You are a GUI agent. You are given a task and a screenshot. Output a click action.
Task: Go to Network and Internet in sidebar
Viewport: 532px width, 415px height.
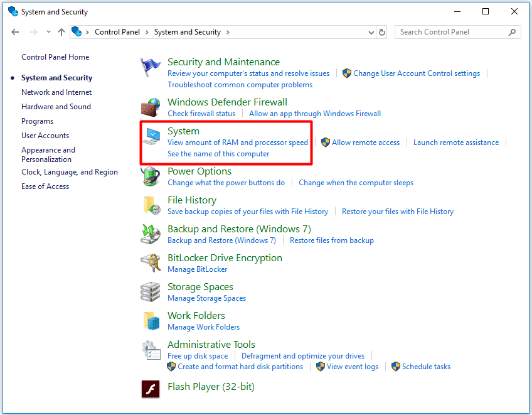pos(56,92)
